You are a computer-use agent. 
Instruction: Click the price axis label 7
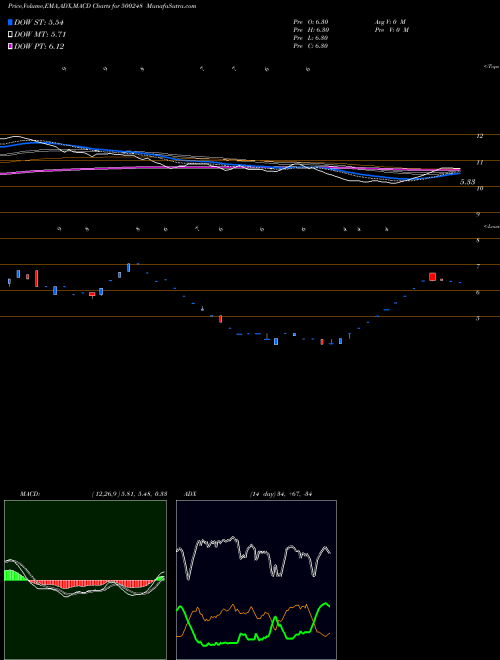click(x=478, y=266)
